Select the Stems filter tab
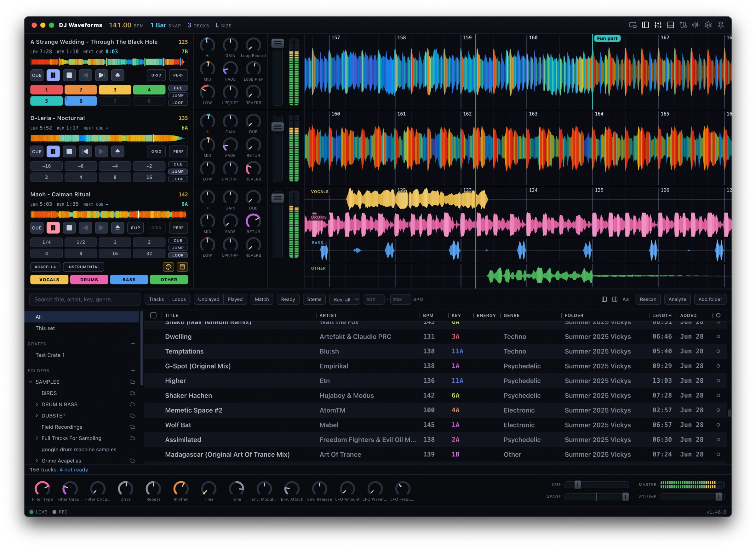Image resolution: width=756 pixels, height=549 pixels. (314, 299)
